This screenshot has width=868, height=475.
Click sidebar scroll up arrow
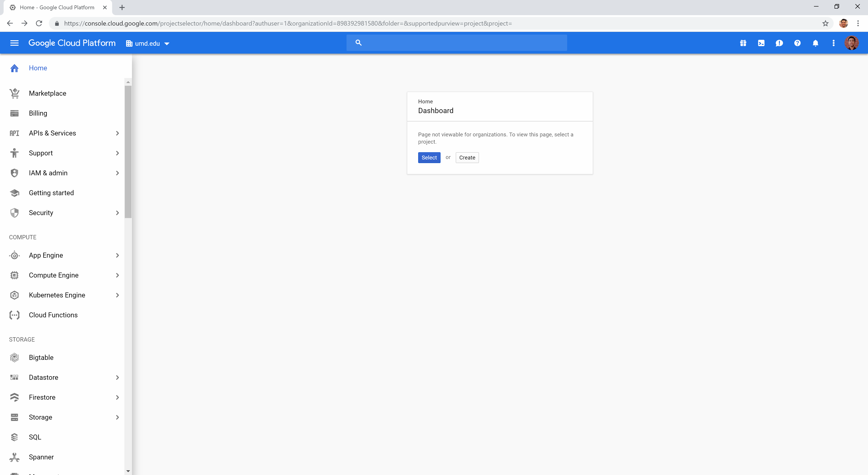pyautogui.click(x=128, y=82)
